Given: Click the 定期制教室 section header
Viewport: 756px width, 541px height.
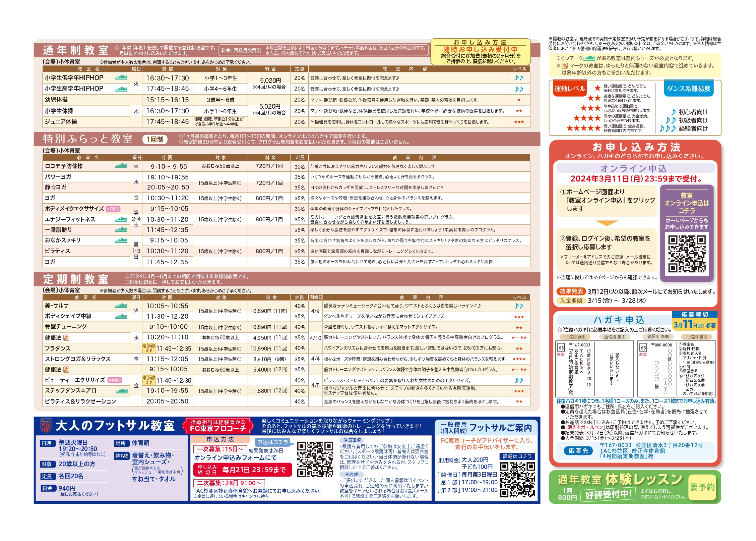Looking at the screenshot, I should 76,279.
